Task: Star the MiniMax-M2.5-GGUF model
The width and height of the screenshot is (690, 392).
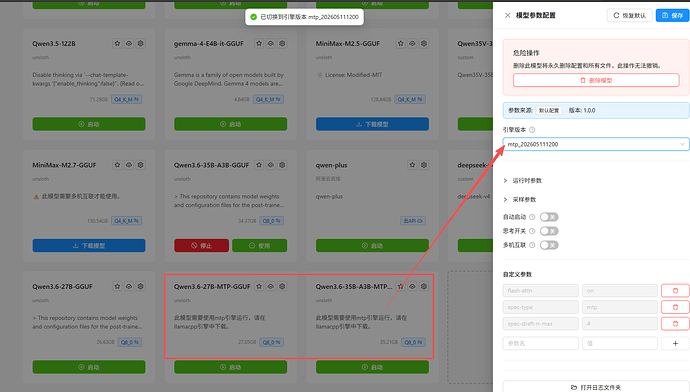Action: (x=400, y=44)
